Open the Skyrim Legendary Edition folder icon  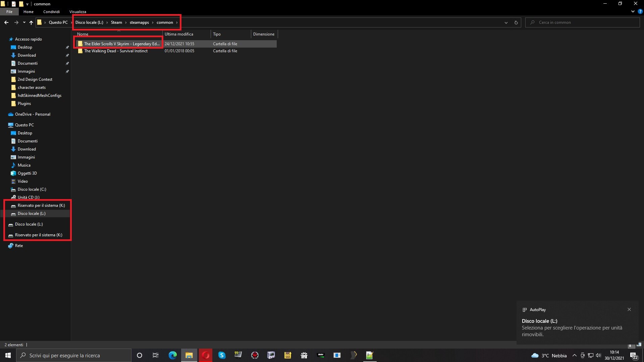pyautogui.click(x=80, y=44)
